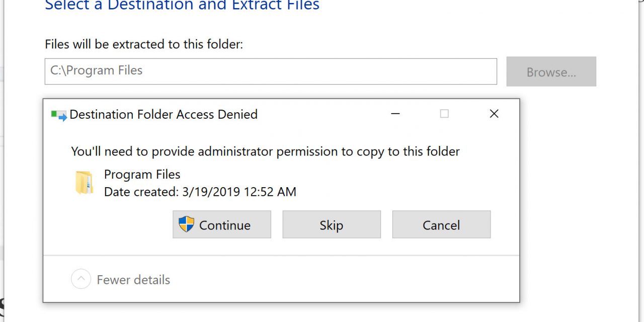Close the Destination Folder Access Denied dialog

(494, 114)
